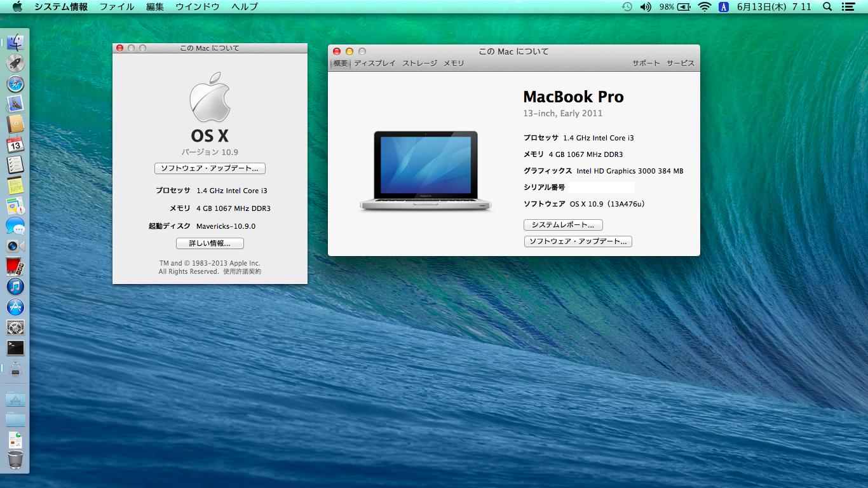Open Finder from the Dock

[15, 43]
